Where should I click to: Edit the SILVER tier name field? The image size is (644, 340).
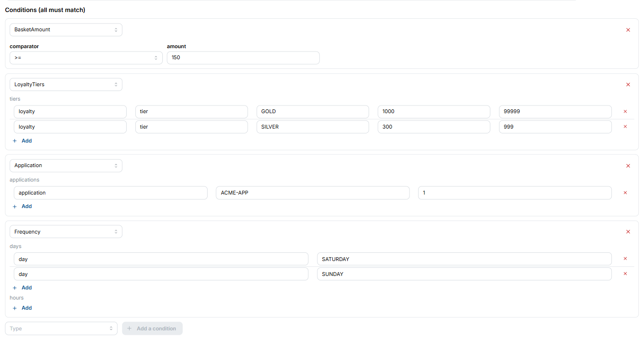[x=313, y=127]
